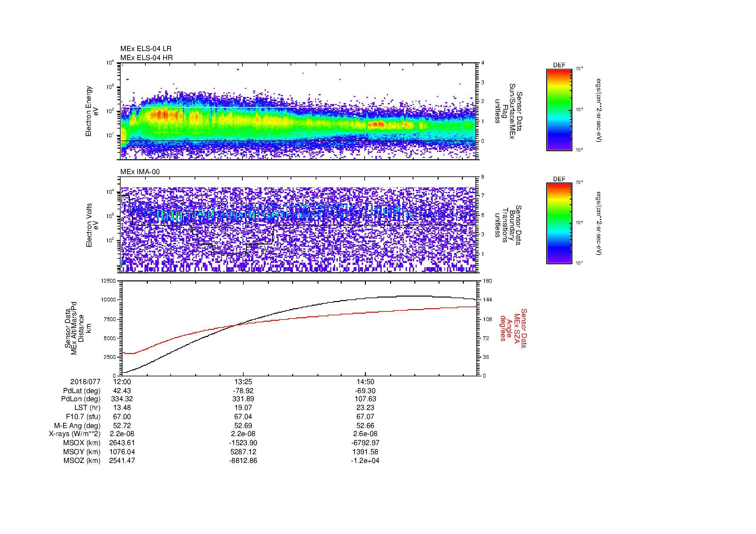Click the SZA tick label '144'
This screenshot has width=756, height=534.
(487, 300)
